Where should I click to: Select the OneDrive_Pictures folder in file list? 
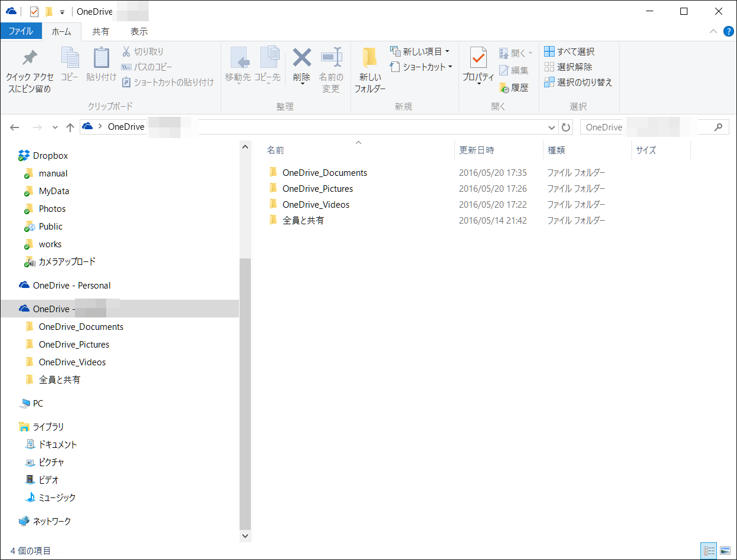317,189
